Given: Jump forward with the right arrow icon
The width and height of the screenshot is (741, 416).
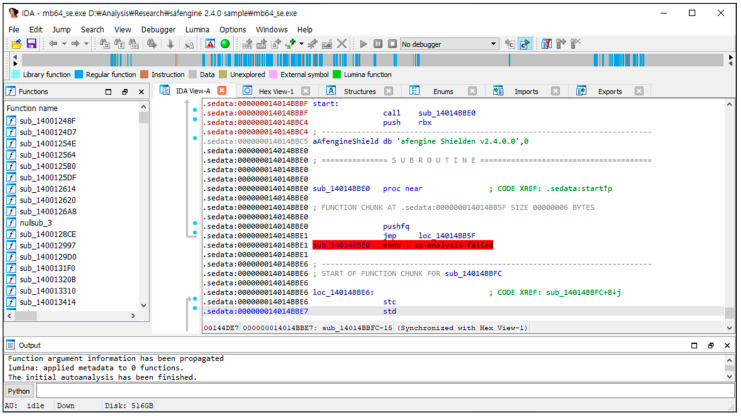Looking at the screenshot, I should 75,44.
